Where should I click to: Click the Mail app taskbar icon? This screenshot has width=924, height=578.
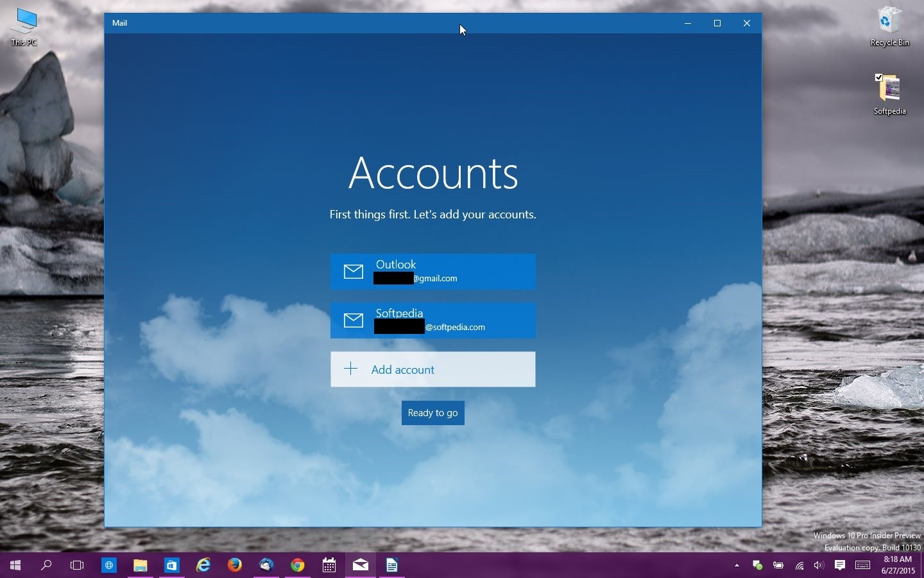[x=361, y=565]
